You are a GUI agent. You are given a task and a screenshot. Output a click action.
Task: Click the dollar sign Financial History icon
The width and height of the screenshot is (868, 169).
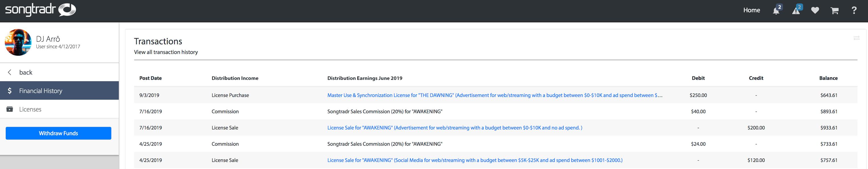[10, 91]
